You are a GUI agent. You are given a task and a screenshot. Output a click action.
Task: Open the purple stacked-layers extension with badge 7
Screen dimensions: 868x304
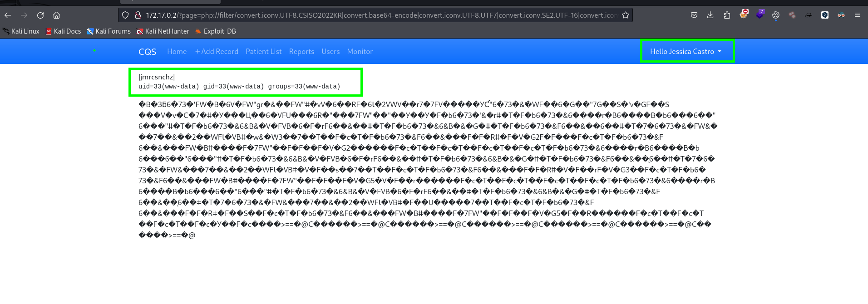(x=759, y=15)
